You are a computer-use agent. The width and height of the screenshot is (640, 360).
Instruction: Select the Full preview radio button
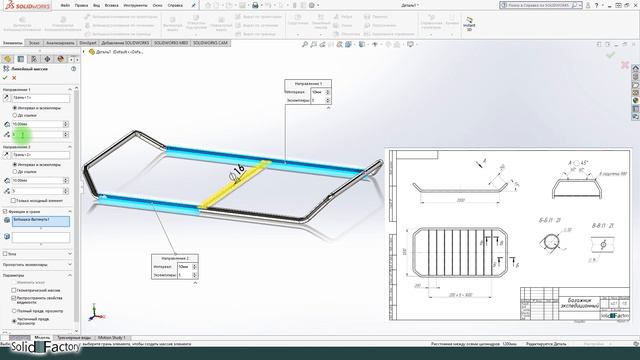[x=14, y=311]
